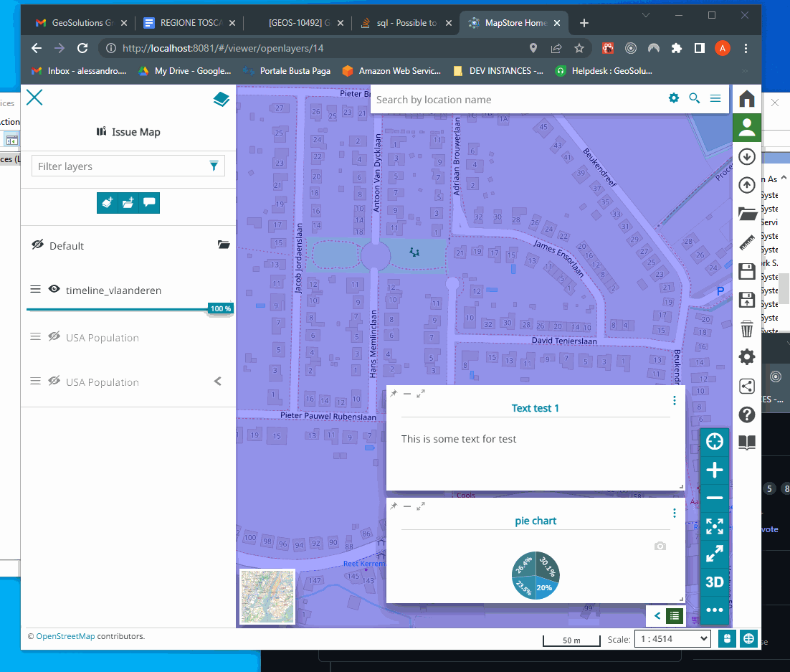Open the map settings gear in sidebar

tap(747, 357)
